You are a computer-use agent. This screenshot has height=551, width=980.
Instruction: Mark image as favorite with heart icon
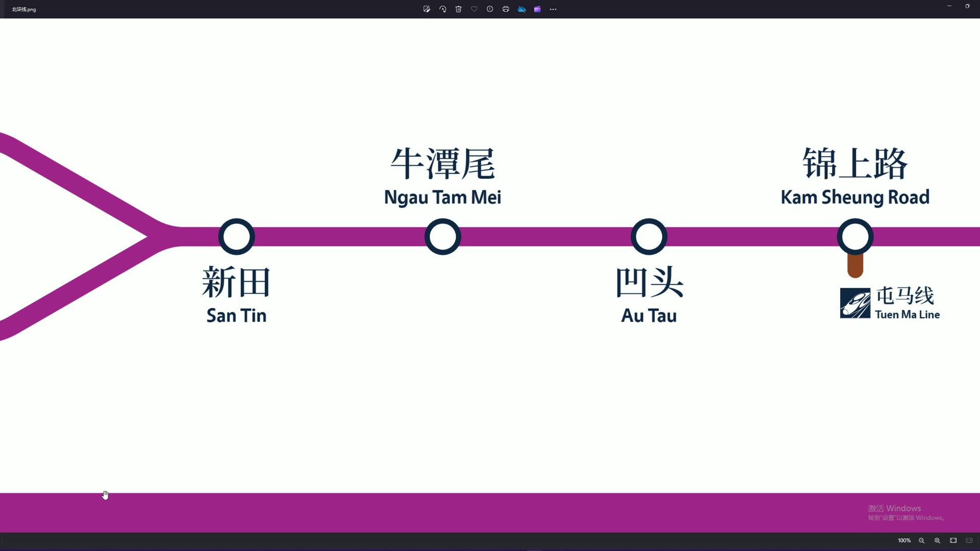click(474, 9)
